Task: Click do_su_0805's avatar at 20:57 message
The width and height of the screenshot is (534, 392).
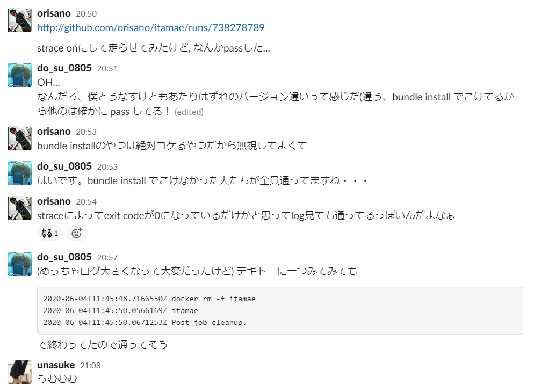Action: [20, 264]
